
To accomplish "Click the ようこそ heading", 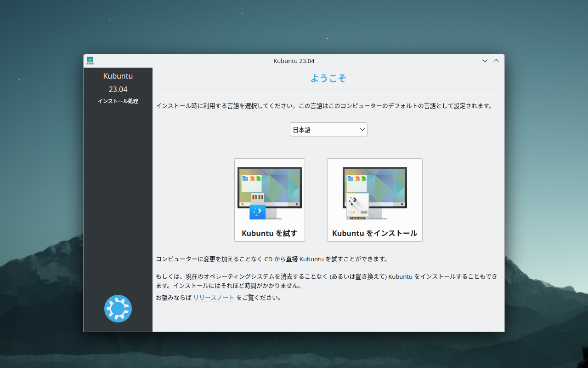I will click(328, 78).
